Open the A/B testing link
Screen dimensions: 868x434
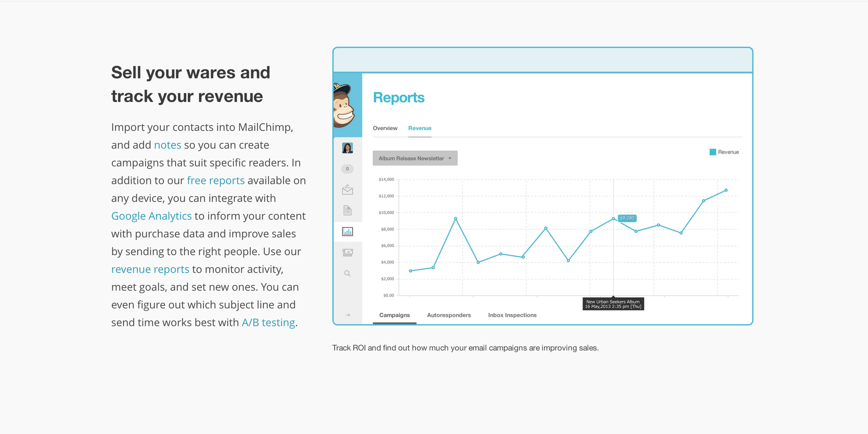click(268, 323)
